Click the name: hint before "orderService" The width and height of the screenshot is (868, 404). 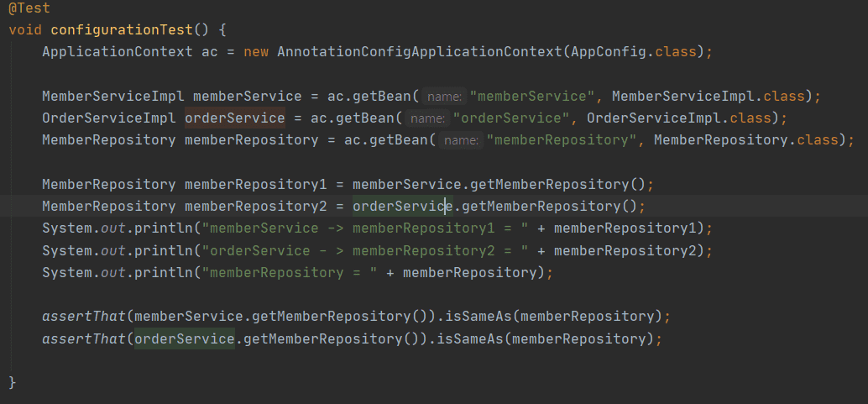pyautogui.click(x=428, y=118)
